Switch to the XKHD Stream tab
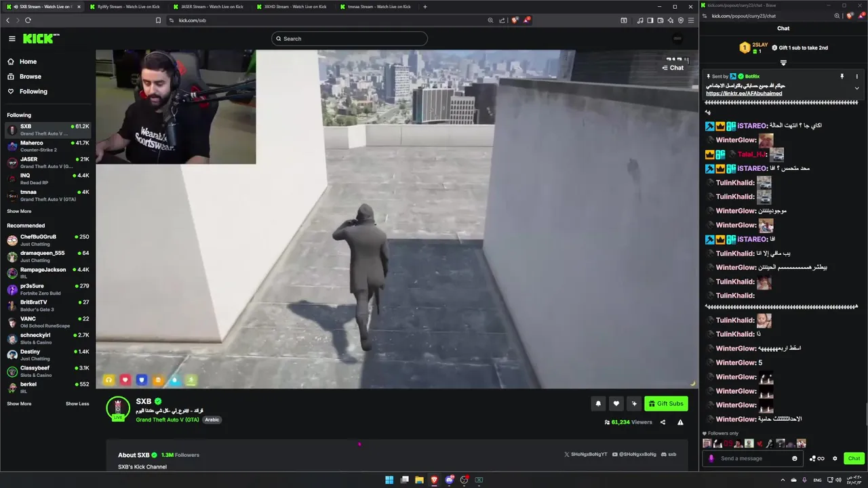This screenshot has width=868, height=488. [293, 7]
